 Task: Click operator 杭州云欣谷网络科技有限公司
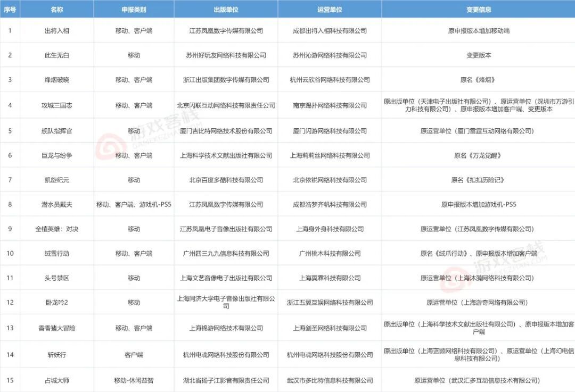click(x=330, y=80)
